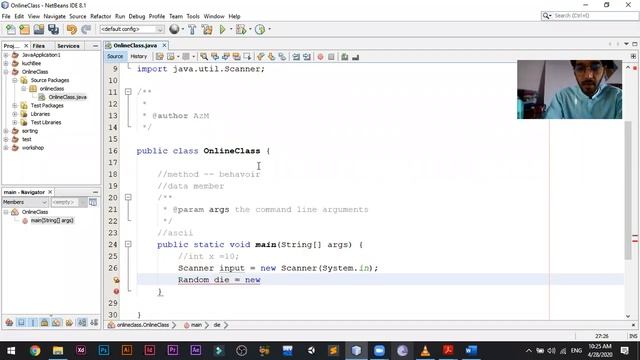Toggle Sort by Name in Navigator
Image resolution: width=640 pixels, height=360 pixels.
point(82,323)
